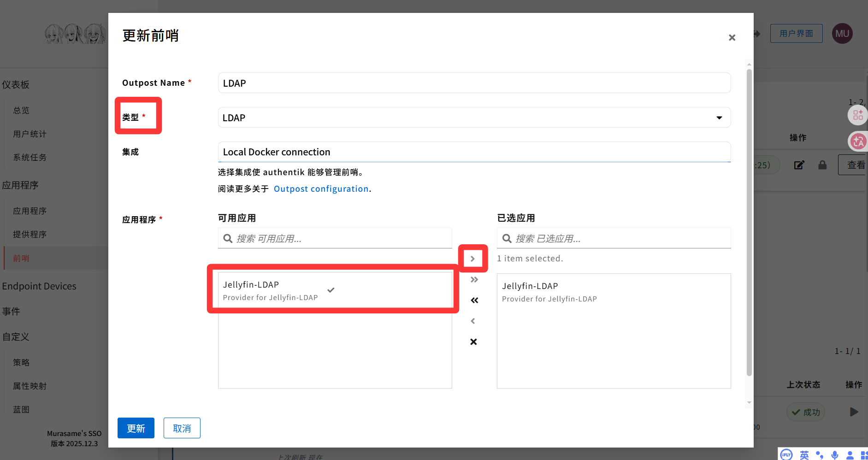Image resolution: width=868 pixels, height=460 pixels.
Task: Open 系统任务 from the sidebar
Action: tap(30, 157)
